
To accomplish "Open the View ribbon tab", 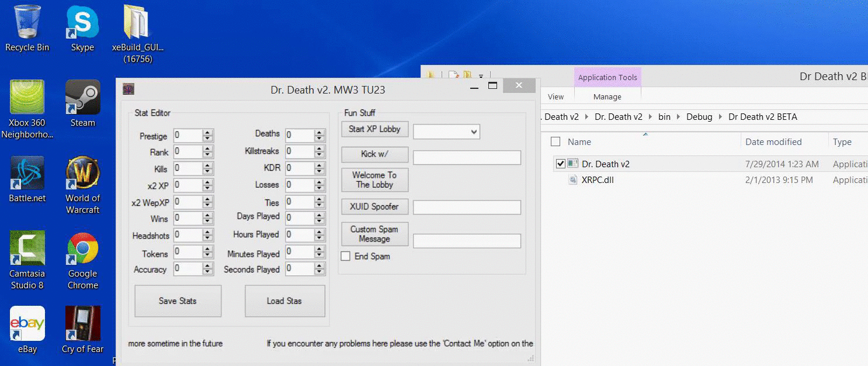I will click(x=555, y=97).
